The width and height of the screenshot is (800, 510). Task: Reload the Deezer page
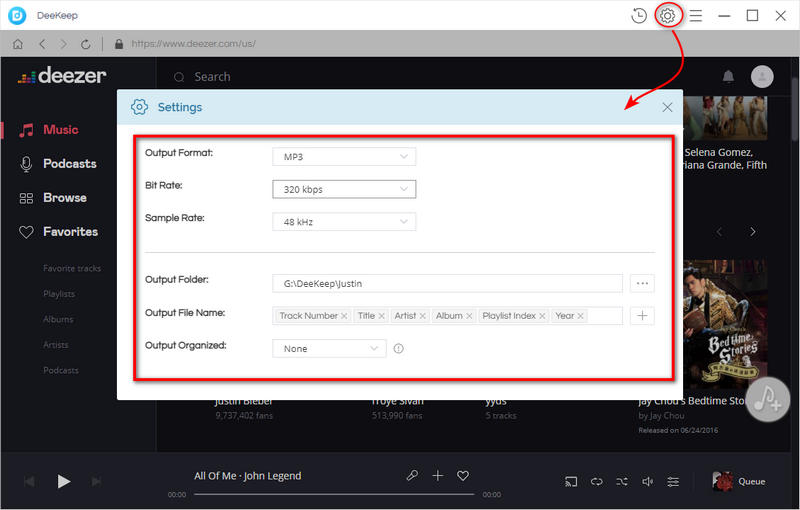coord(86,44)
